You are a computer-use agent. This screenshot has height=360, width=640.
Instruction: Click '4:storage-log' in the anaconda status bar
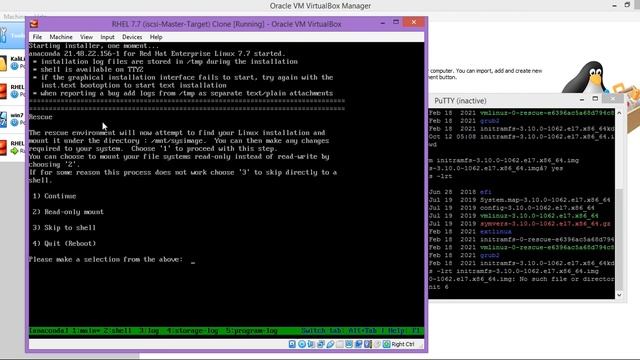[192, 331]
